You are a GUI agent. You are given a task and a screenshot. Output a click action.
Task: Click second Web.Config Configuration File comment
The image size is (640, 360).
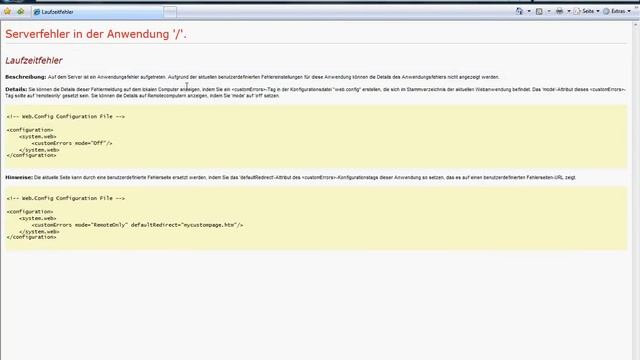[x=66, y=198]
